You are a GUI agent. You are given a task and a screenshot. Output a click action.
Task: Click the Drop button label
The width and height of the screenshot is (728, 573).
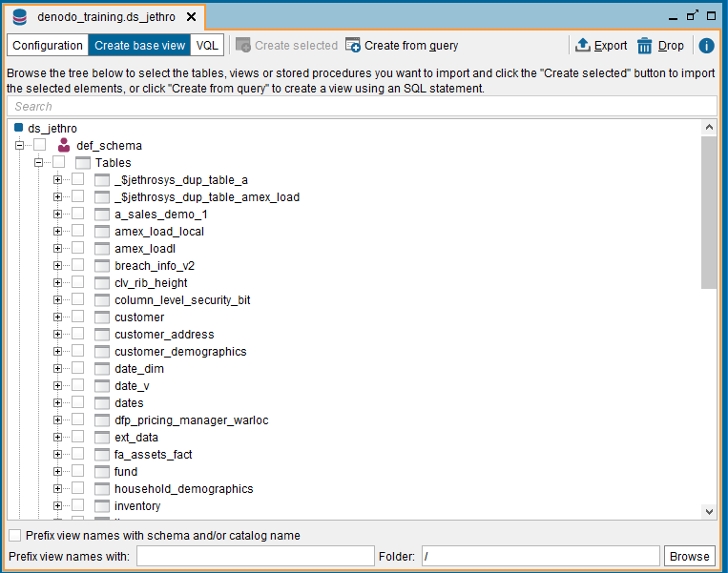point(671,46)
